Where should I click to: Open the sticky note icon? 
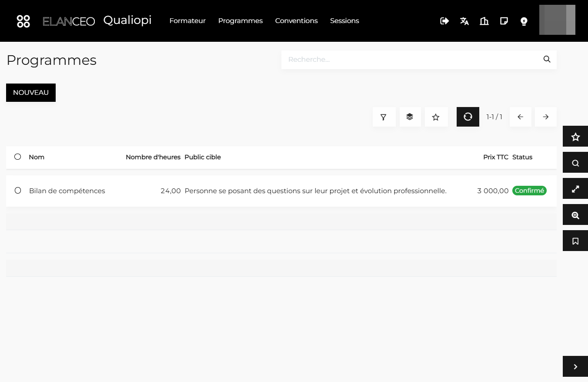[504, 21]
